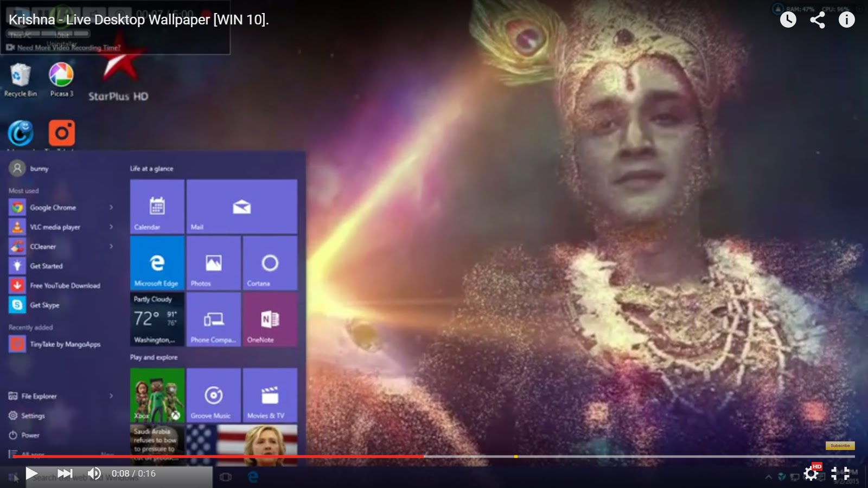Open the video settings gear
Image resolution: width=868 pixels, height=488 pixels.
(x=811, y=473)
